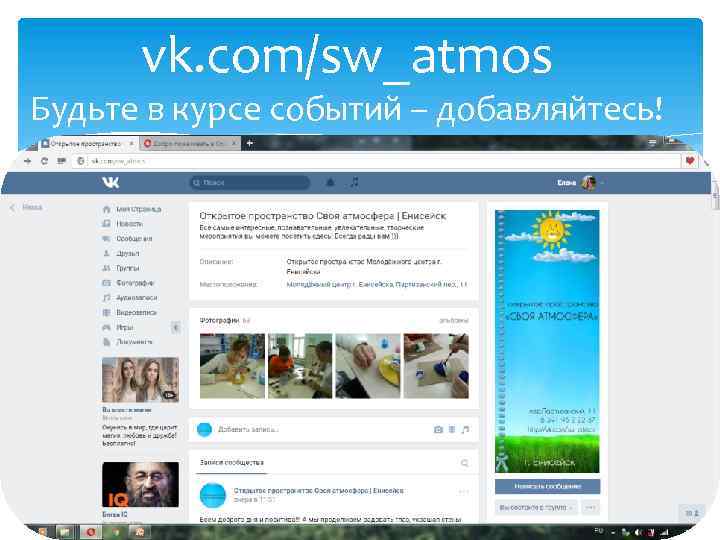Click ad image with two women
This screenshot has height=540, width=720.
coord(141,380)
